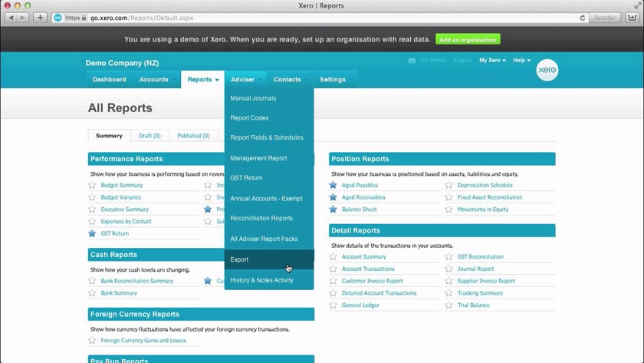
Task: Star the Tracking Summary report
Action: tap(449, 293)
